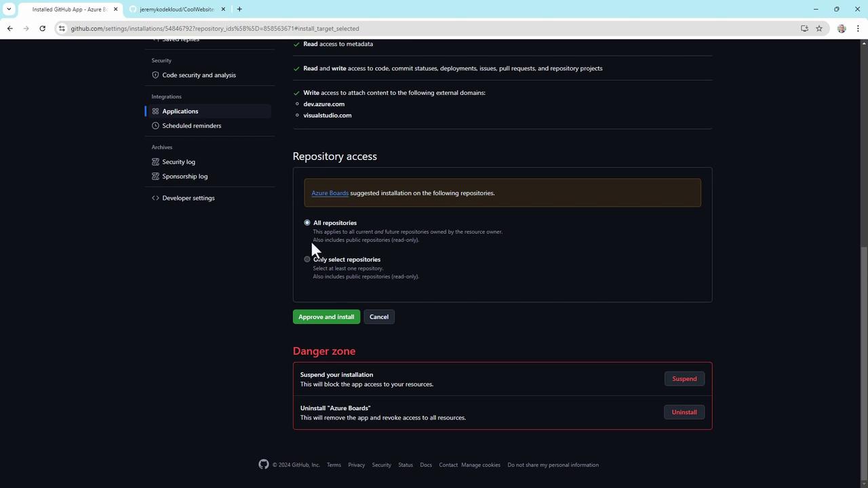Open the Status footer link
The height and width of the screenshot is (488, 868).
406,465
